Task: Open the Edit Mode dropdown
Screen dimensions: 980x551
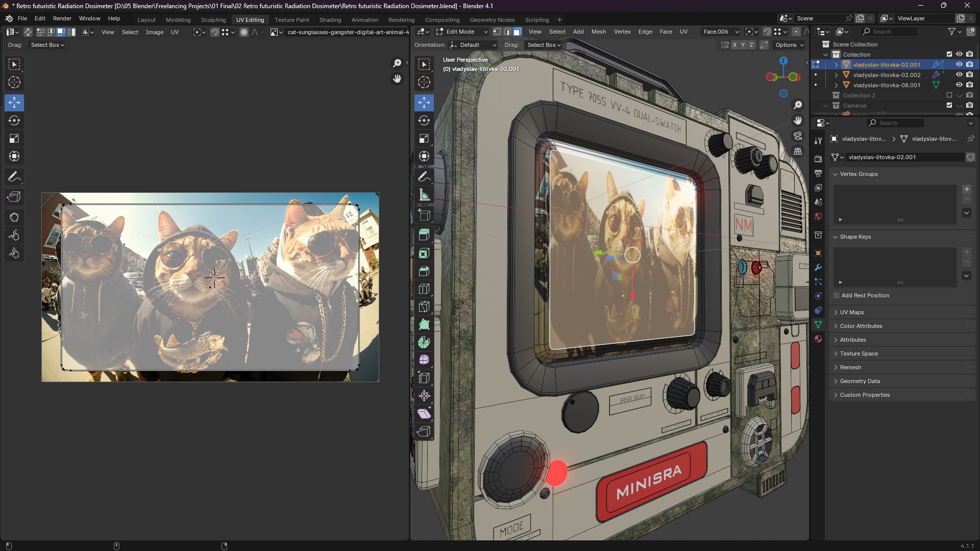Action: click(462, 32)
